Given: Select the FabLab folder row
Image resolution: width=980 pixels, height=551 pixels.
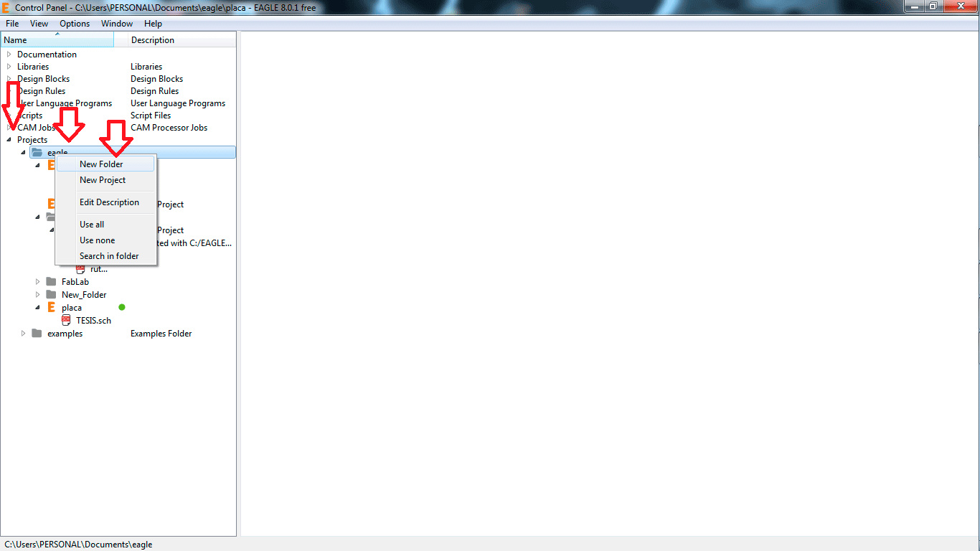Looking at the screenshot, I should (x=75, y=282).
